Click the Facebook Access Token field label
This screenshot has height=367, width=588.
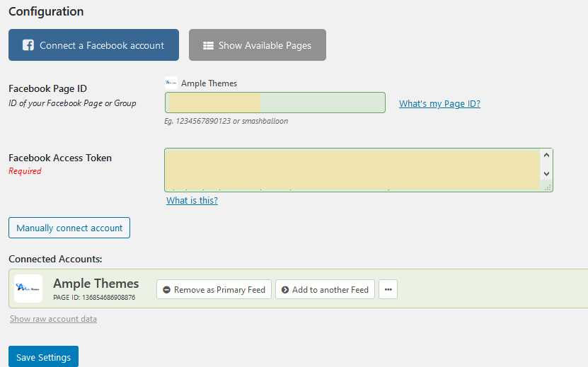(60, 158)
